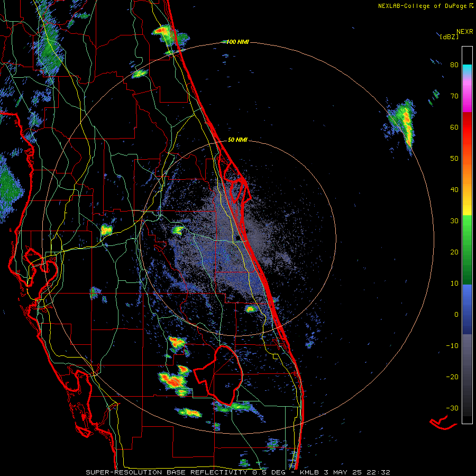Click the 0 value on the dBZ scale
This screenshot has width=476, height=476.
(456, 315)
